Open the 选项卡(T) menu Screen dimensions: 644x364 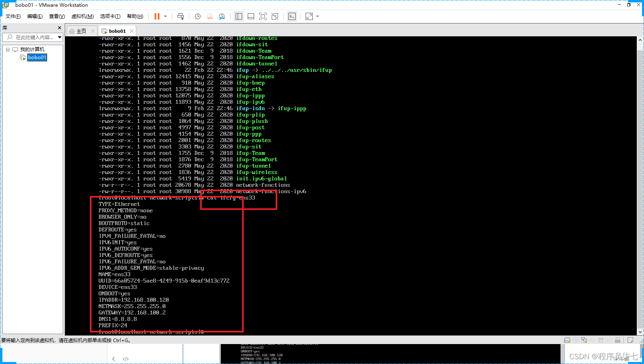[110, 16]
